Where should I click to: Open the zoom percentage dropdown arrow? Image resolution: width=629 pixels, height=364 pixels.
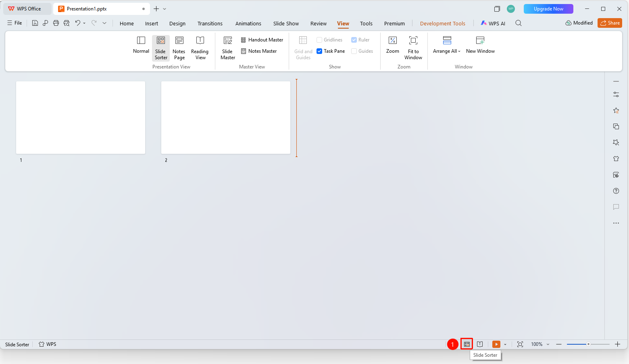[x=548, y=344]
